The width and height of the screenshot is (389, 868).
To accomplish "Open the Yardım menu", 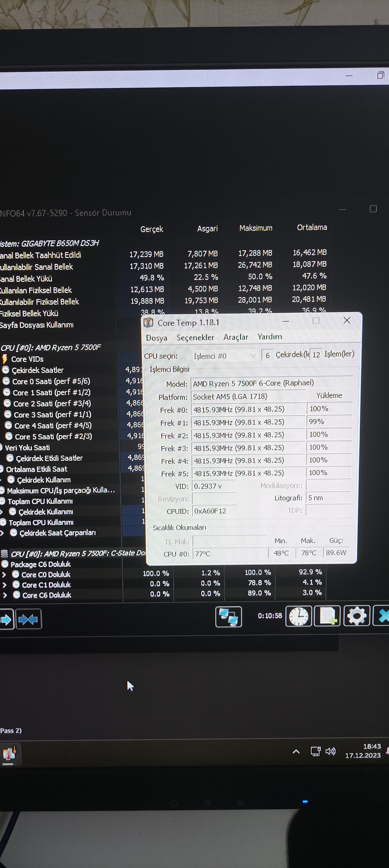I will click(270, 337).
